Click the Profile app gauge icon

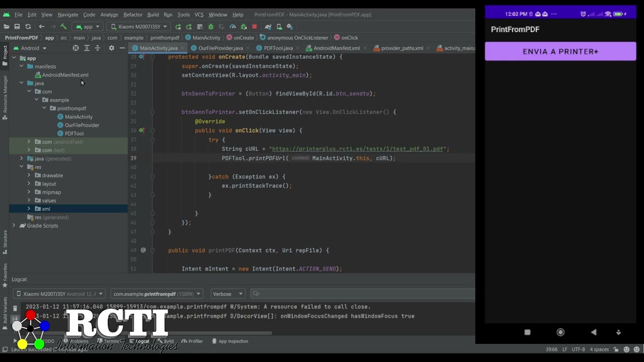point(232,27)
